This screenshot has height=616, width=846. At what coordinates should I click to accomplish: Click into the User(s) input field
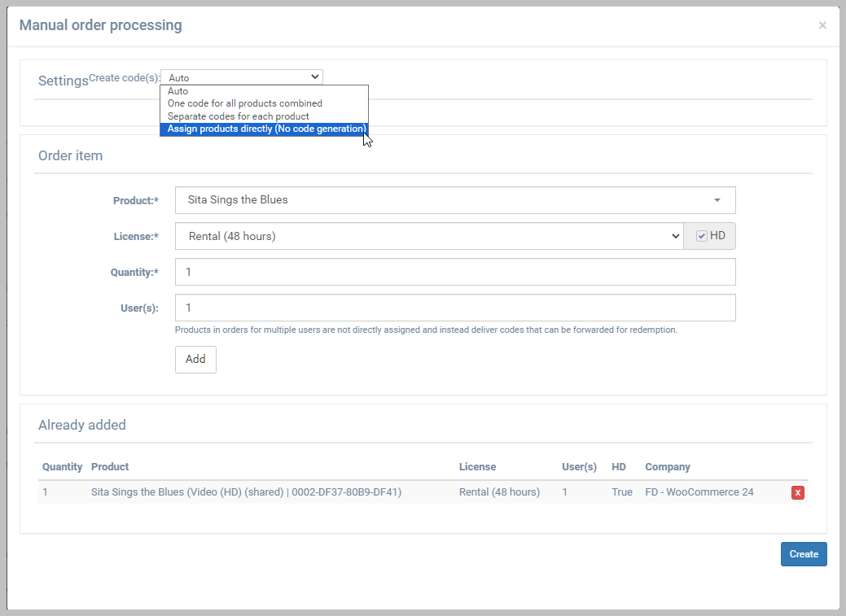click(454, 308)
